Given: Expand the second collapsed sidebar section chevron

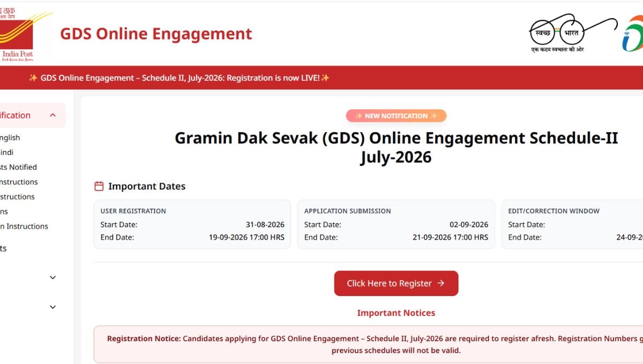Looking at the screenshot, I should click(x=53, y=307).
